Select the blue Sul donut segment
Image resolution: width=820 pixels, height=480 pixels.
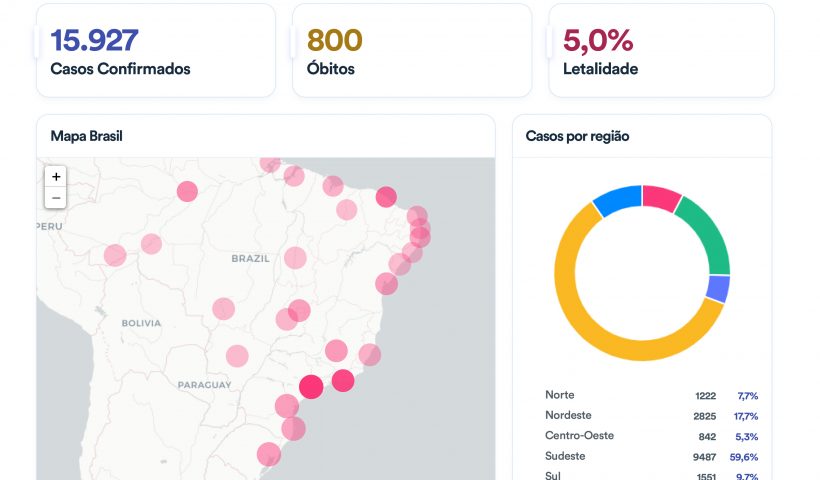tap(616, 199)
